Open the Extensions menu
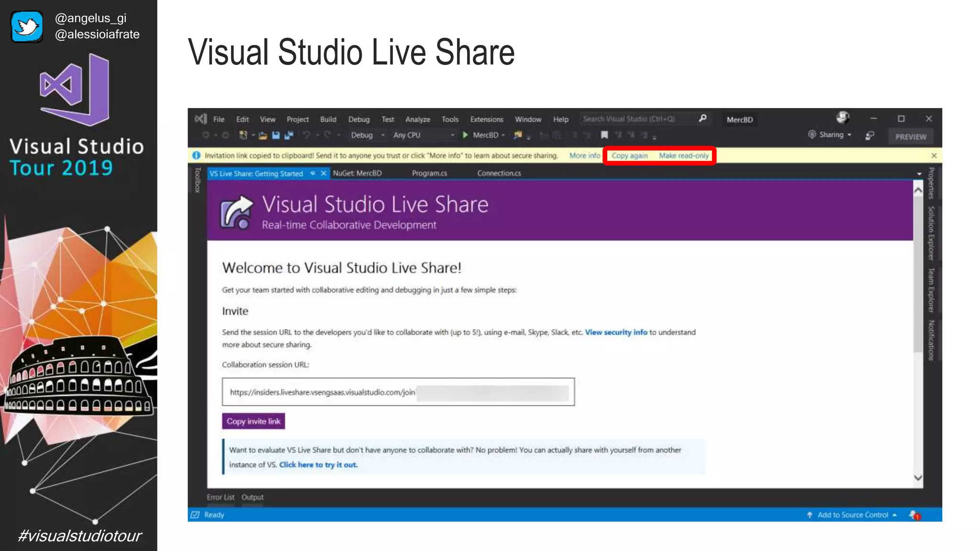 (x=487, y=119)
